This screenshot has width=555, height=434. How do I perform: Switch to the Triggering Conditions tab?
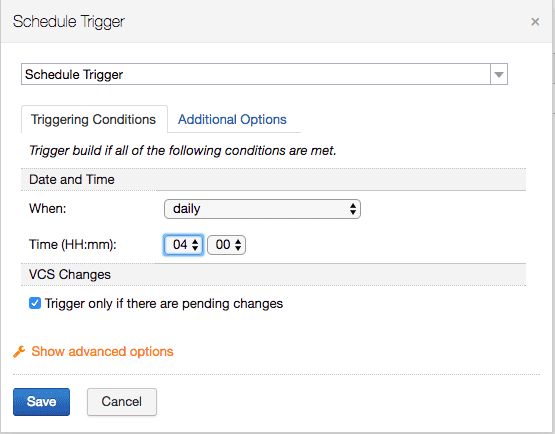click(94, 119)
